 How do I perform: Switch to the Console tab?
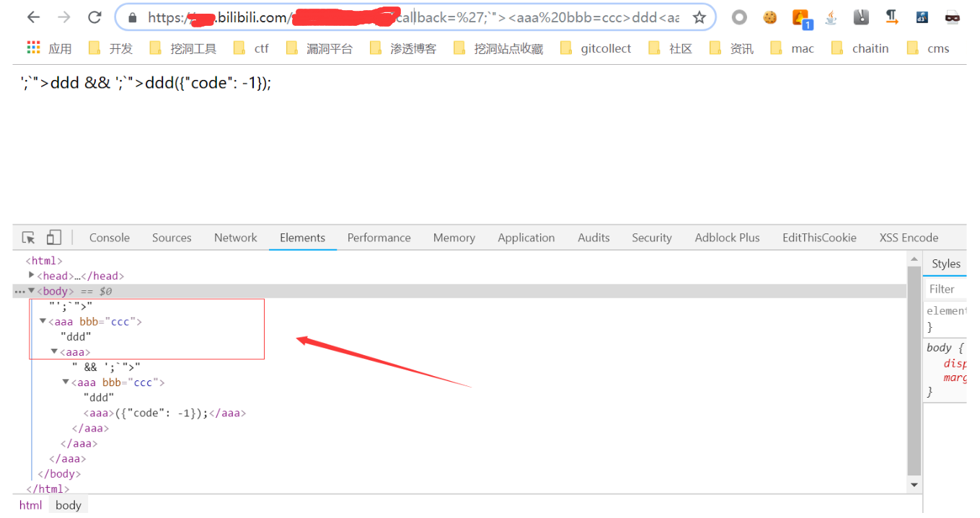pos(110,238)
